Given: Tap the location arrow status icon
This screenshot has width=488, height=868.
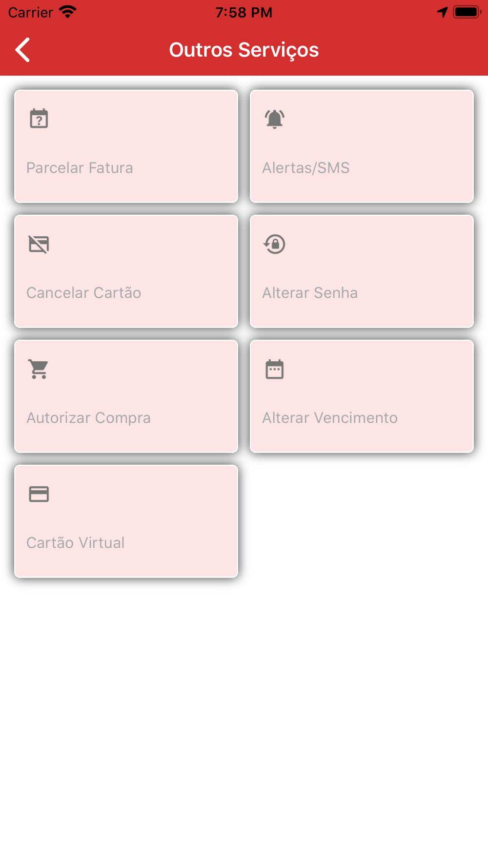Looking at the screenshot, I should pos(442,12).
